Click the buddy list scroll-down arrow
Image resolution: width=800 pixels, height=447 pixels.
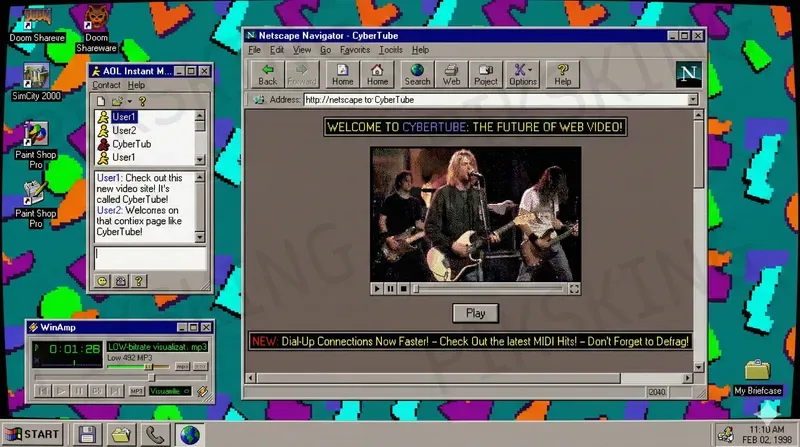click(x=200, y=160)
